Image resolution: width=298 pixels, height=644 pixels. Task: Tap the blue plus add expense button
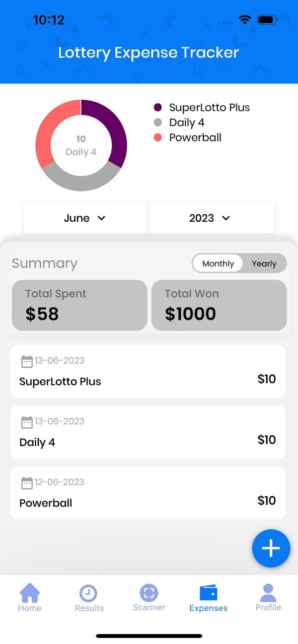pyautogui.click(x=271, y=548)
